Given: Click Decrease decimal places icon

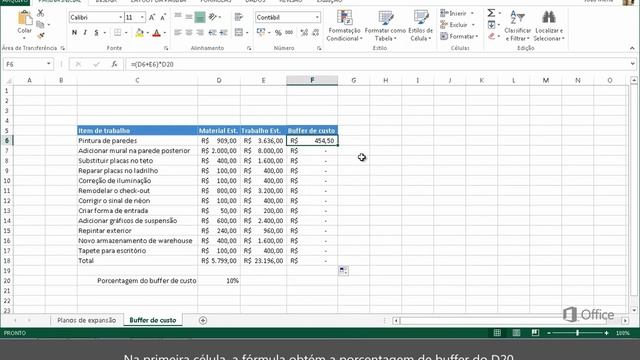Looking at the screenshot, I should pyautogui.click(x=316, y=33).
